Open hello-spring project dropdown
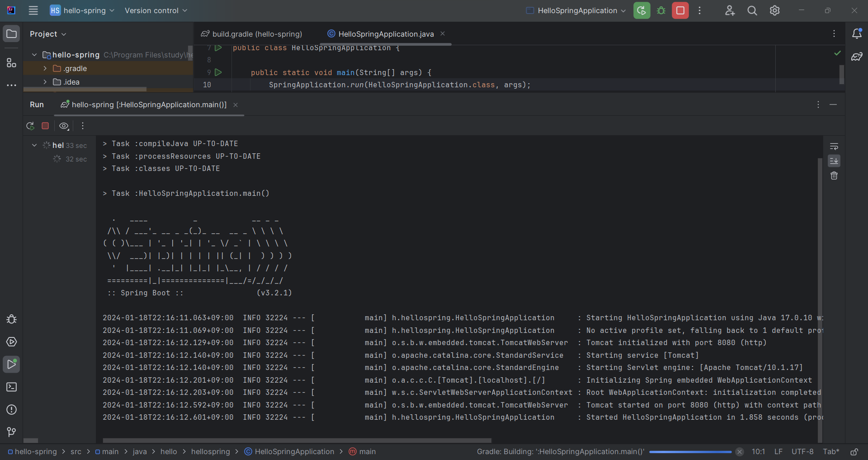 coord(82,10)
